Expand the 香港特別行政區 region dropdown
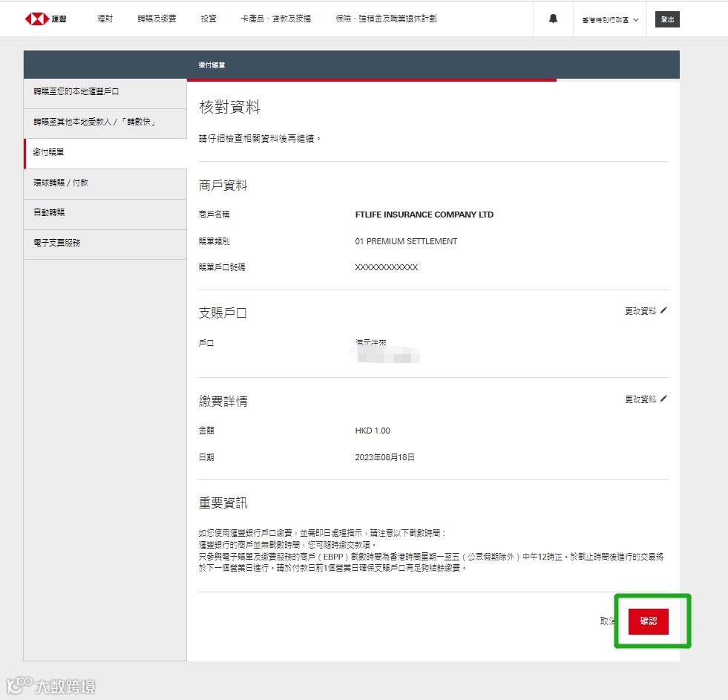Viewport: 728px width, 700px height. (610, 20)
